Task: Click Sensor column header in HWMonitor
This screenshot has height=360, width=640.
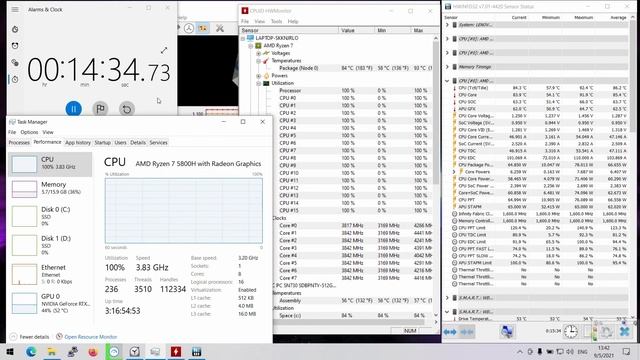Action: point(289,30)
